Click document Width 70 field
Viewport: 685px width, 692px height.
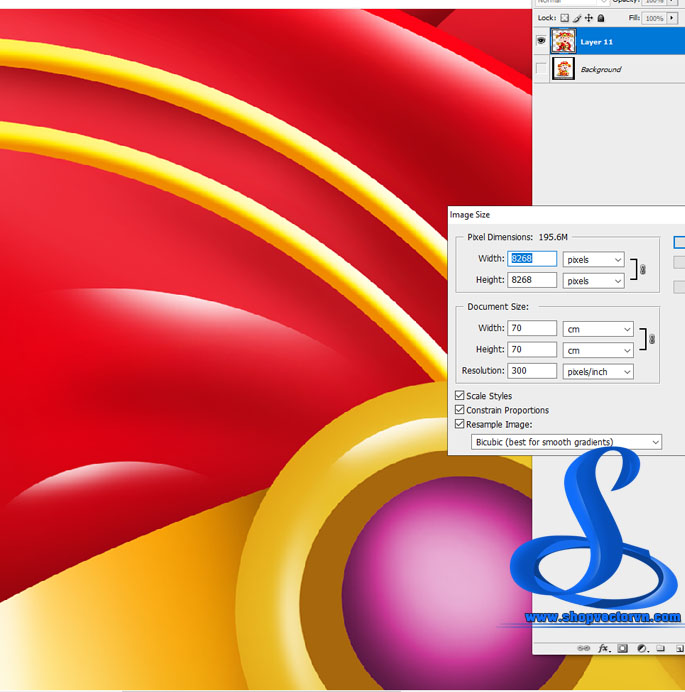[532, 328]
